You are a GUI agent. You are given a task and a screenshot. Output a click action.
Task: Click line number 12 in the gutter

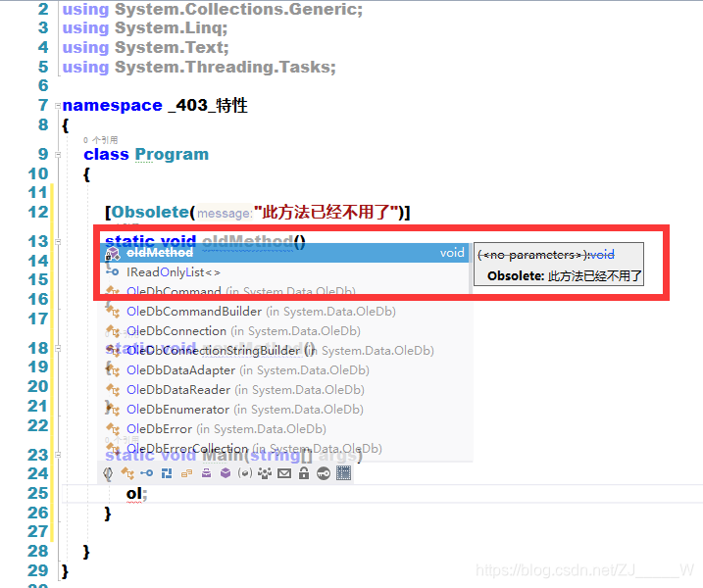(x=38, y=212)
